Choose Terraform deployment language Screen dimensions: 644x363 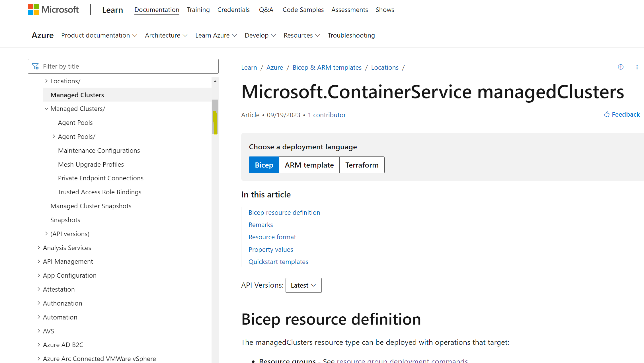click(362, 165)
